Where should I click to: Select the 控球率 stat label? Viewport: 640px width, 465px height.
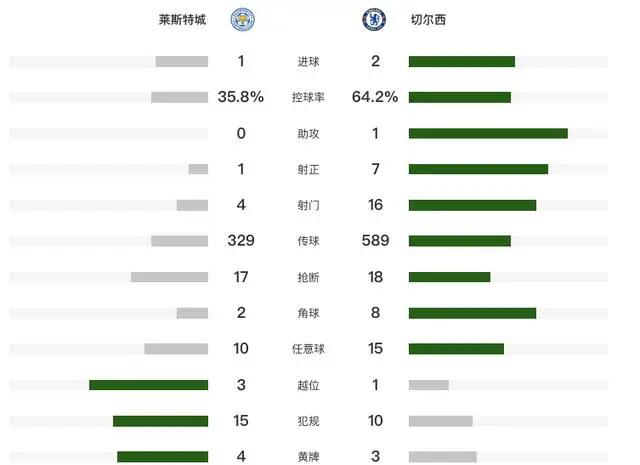click(308, 98)
